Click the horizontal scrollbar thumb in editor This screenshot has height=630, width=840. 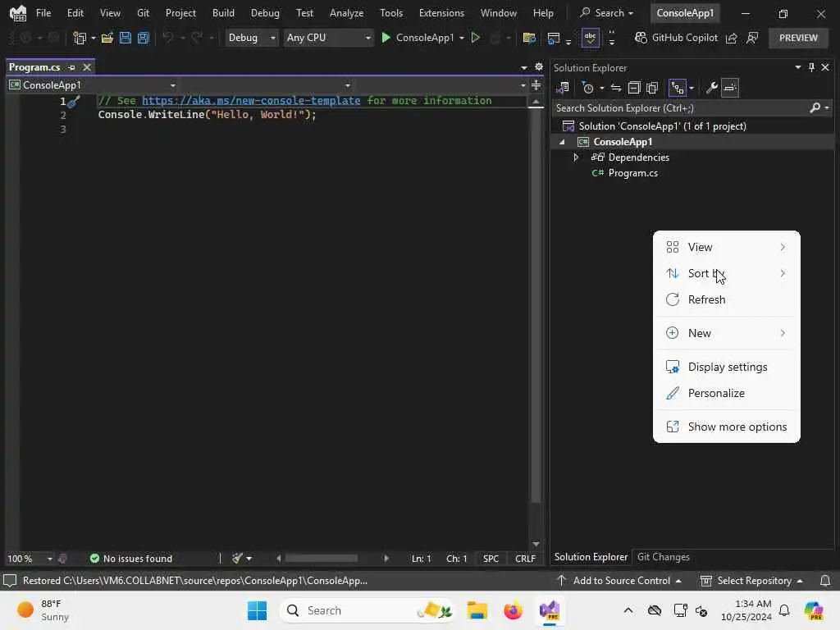pos(322,558)
